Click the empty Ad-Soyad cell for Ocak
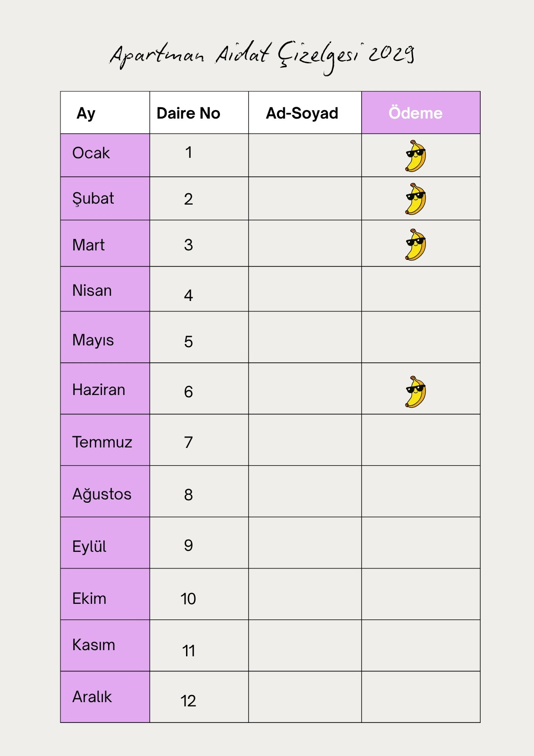This screenshot has width=534, height=756. [x=305, y=155]
